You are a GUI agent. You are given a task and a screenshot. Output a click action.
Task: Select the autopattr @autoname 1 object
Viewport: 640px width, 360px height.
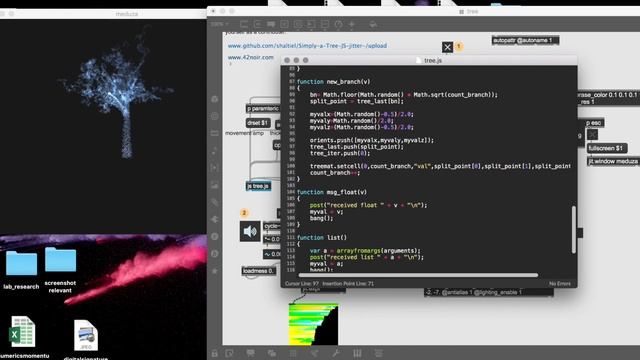[525, 40]
